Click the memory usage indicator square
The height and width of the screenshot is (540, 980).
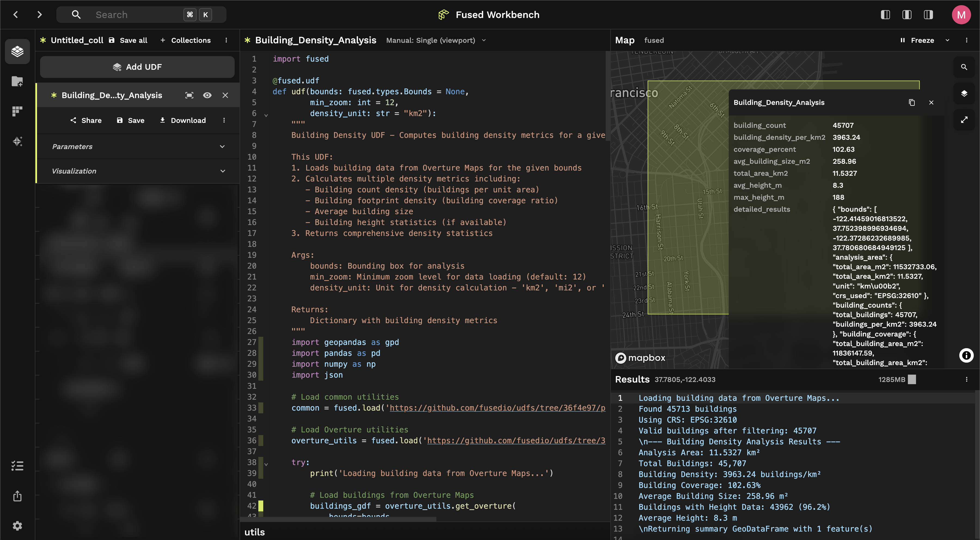point(912,379)
